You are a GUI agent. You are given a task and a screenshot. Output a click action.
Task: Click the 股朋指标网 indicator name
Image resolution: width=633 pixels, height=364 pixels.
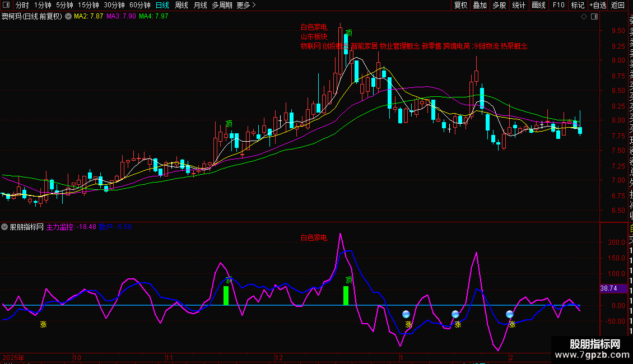(x=27, y=227)
